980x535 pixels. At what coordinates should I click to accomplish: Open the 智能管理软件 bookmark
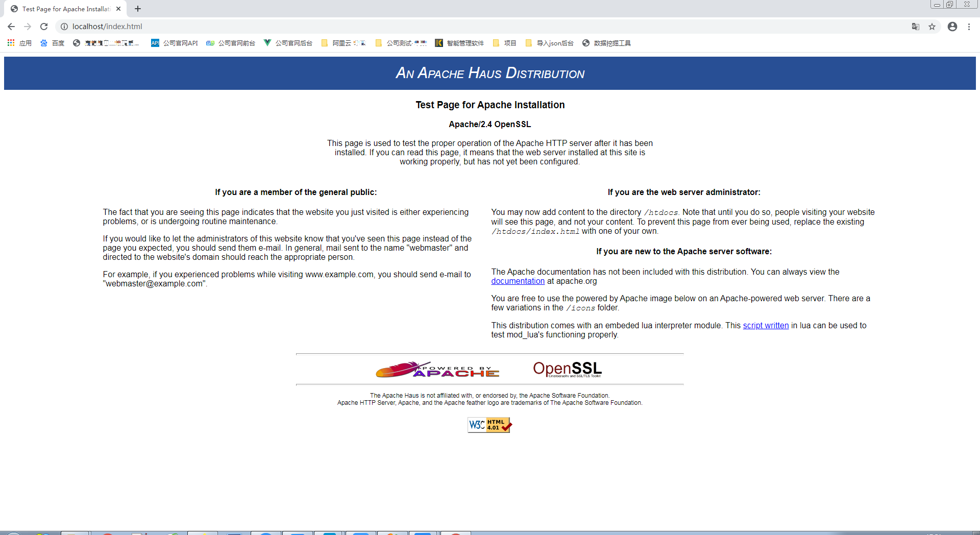[459, 43]
